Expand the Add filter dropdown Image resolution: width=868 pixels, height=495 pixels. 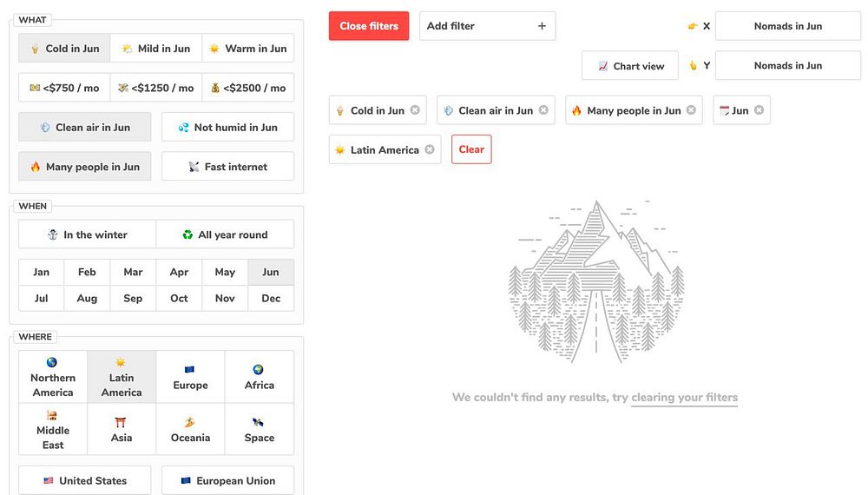[x=486, y=26]
